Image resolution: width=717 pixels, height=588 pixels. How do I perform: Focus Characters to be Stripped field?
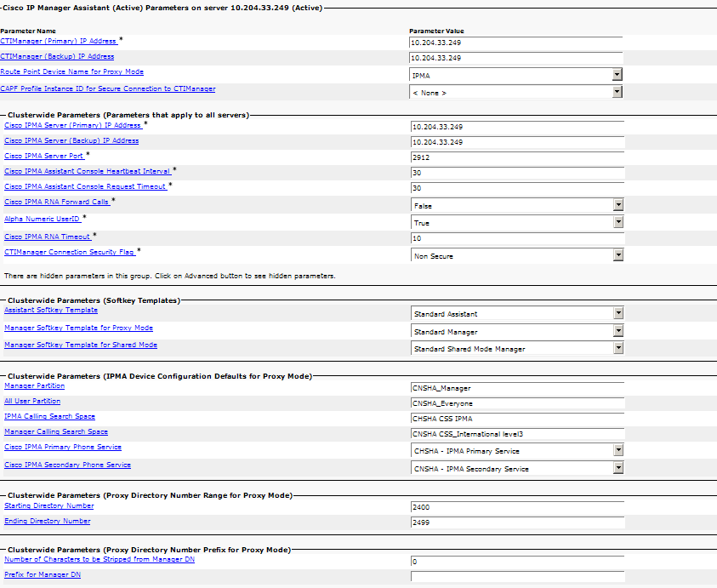point(518,562)
